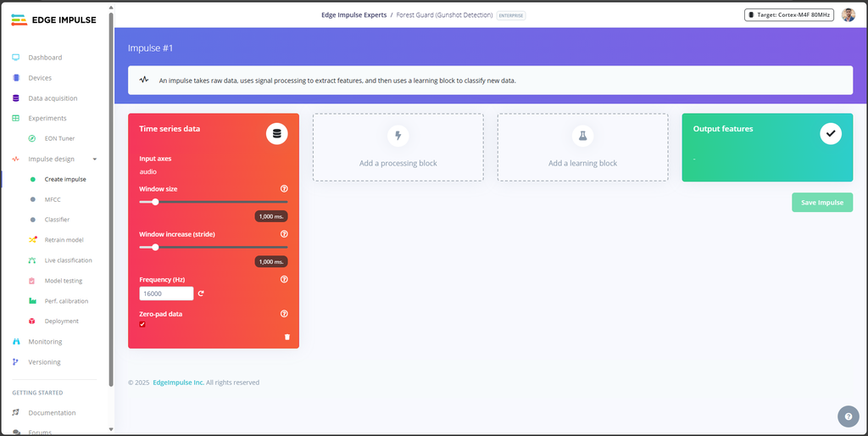Open the Monitoring page
This screenshot has height=436, width=868.
pos(45,342)
